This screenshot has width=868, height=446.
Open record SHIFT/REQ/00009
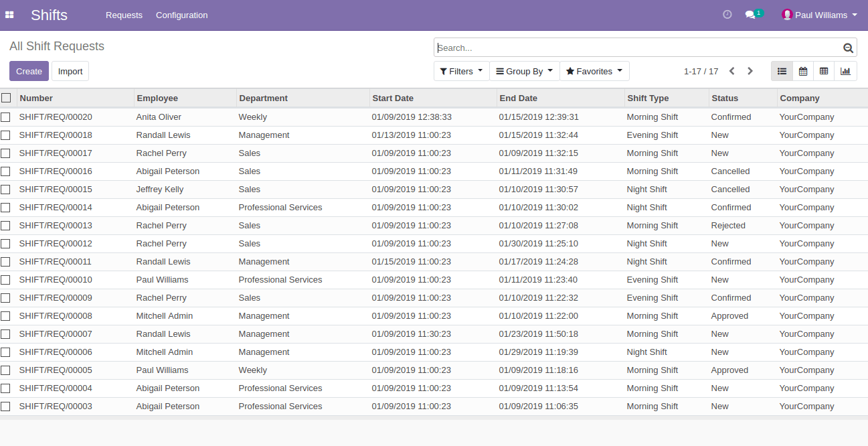56,298
